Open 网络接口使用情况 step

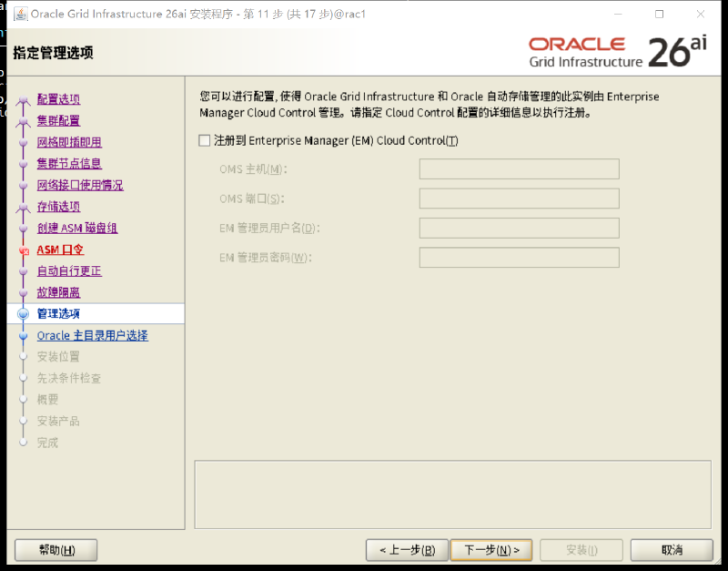80,186
